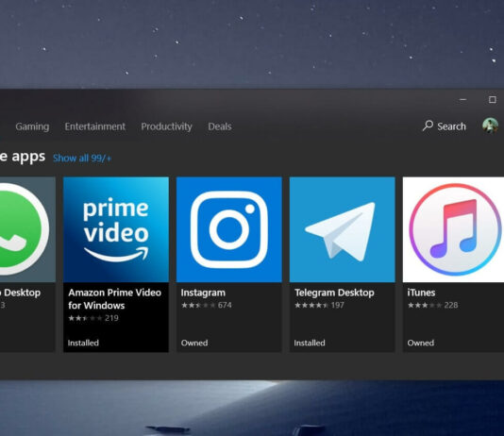The image size is (504, 436).
Task: Click the iTunes 228 ratings stars
Action: point(425,305)
